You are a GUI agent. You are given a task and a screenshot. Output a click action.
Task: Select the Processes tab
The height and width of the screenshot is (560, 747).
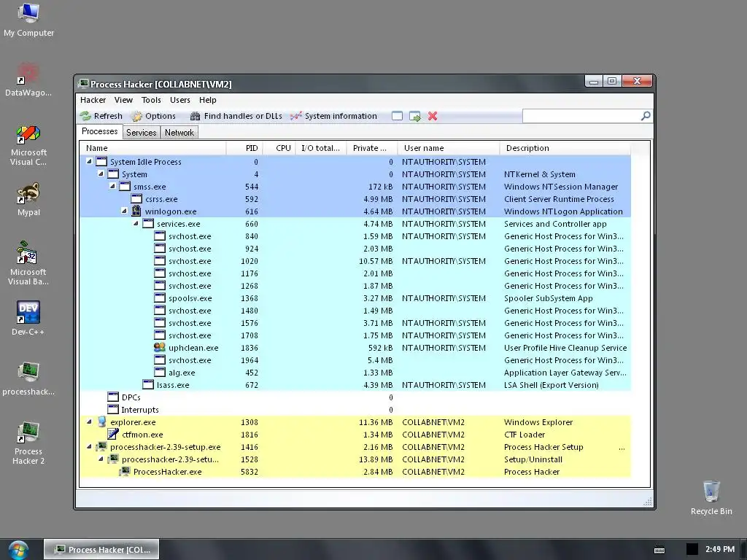tap(99, 131)
